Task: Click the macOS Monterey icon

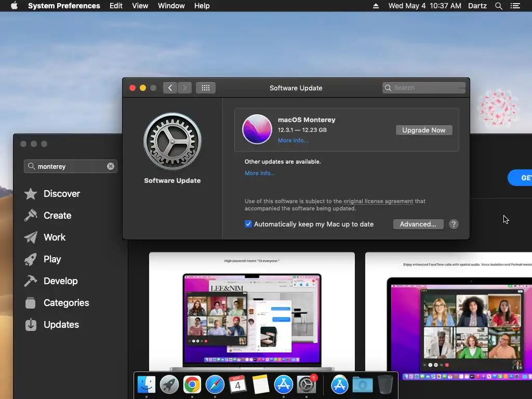Action: click(x=257, y=129)
